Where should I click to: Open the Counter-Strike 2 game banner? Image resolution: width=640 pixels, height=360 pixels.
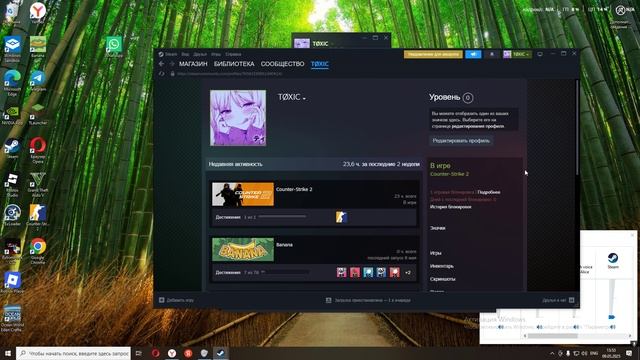click(243, 194)
